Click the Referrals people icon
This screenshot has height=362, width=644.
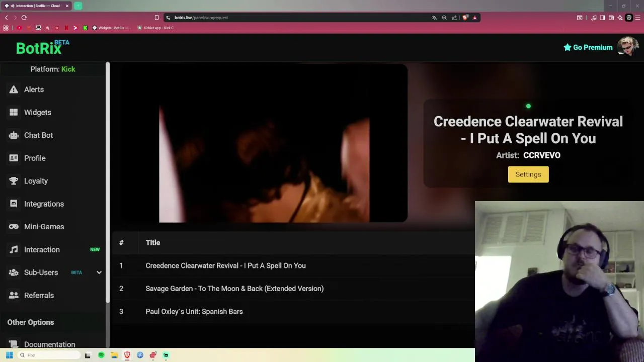tap(14, 295)
